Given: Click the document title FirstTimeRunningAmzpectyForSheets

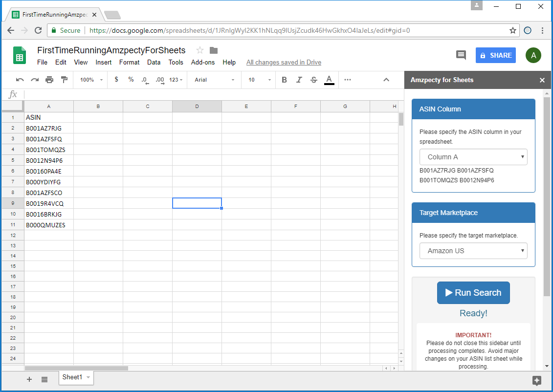Looking at the screenshot, I should coord(111,50).
